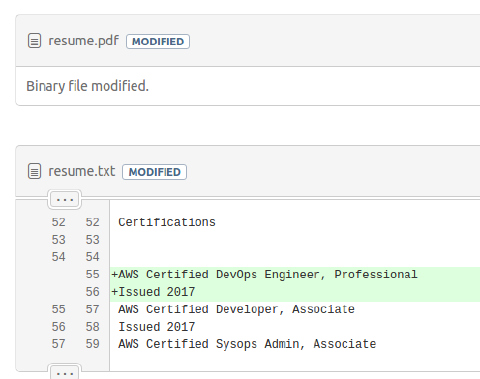Click 'AWS Certified Developer, Associate' line
This screenshot has width=480, height=379.
click(x=236, y=309)
